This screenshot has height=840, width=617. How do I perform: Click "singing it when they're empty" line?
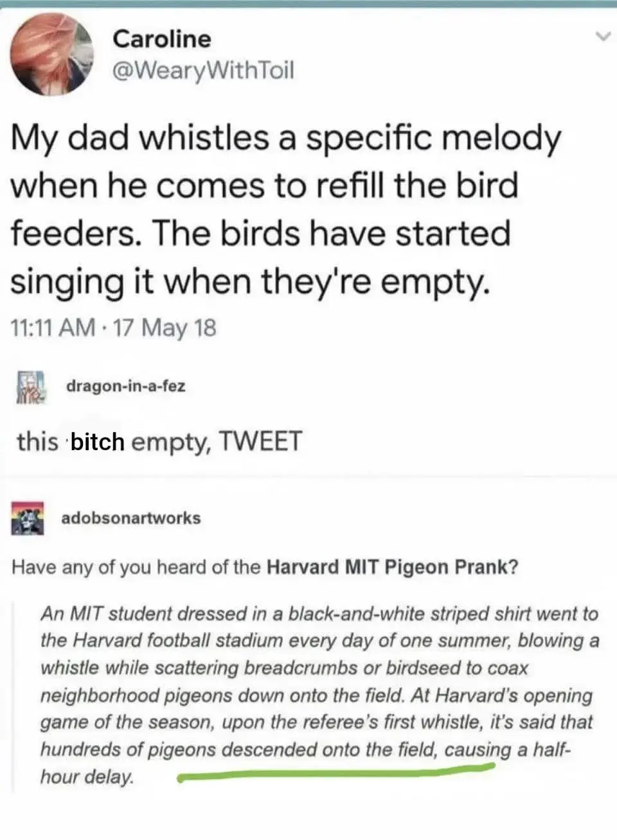pos(251,281)
